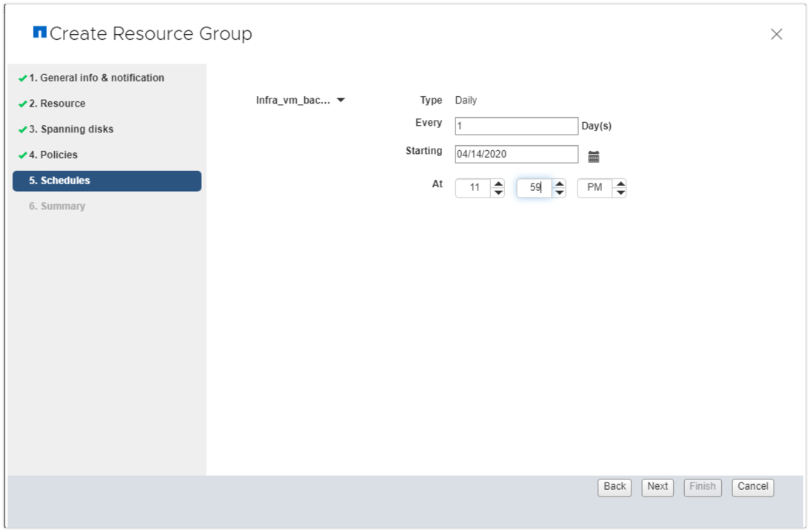Go to step 3 Spanning disks
The width and height of the screenshot is (810, 532).
[71, 129]
